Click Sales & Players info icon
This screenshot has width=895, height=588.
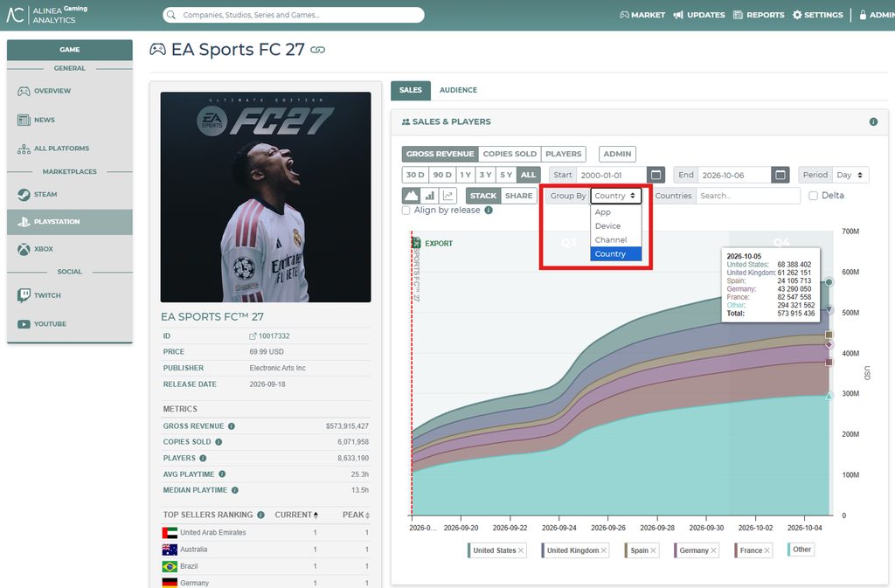pos(873,121)
